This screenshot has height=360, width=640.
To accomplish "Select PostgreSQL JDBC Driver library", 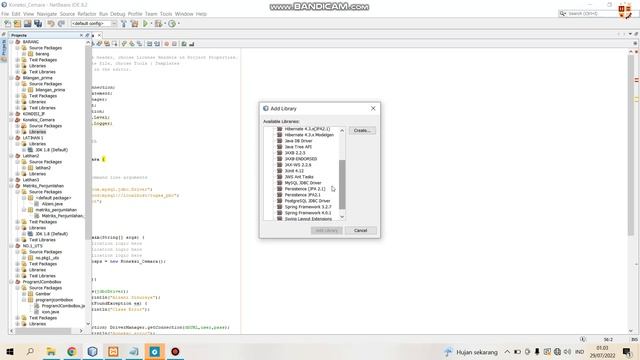I will pos(307,201).
